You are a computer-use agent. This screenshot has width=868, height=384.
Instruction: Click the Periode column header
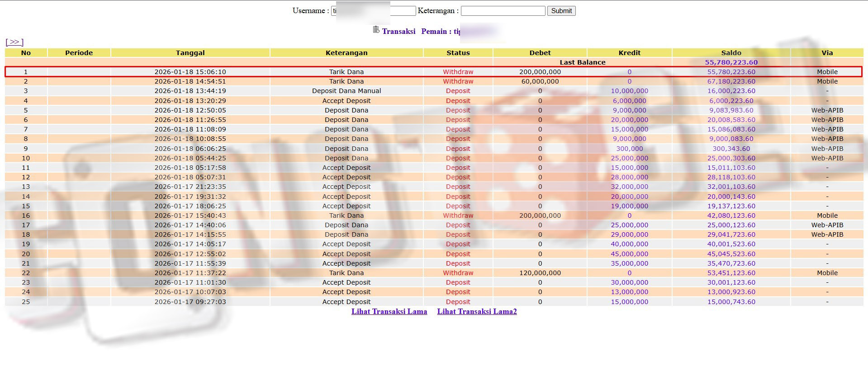(79, 53)
